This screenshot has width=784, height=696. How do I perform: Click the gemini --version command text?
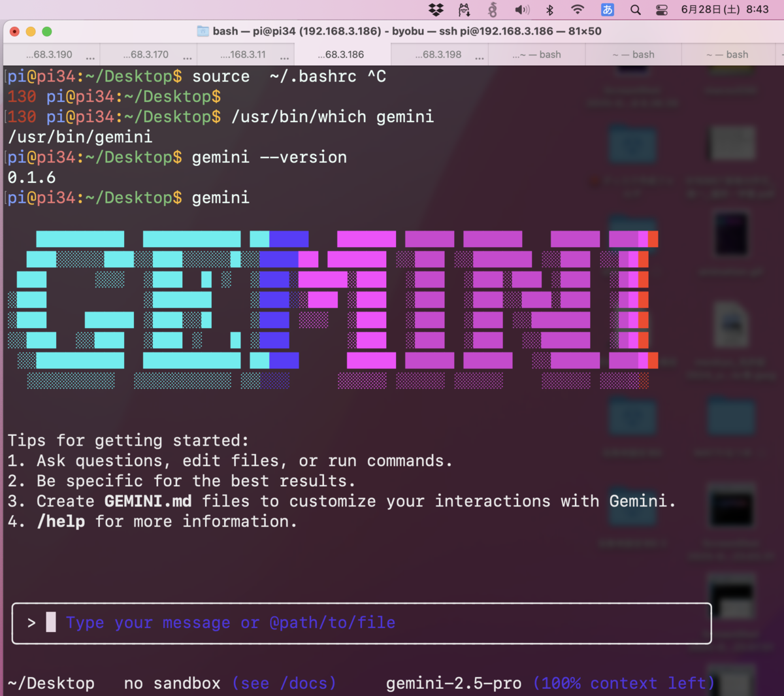[x=269, y=157]
